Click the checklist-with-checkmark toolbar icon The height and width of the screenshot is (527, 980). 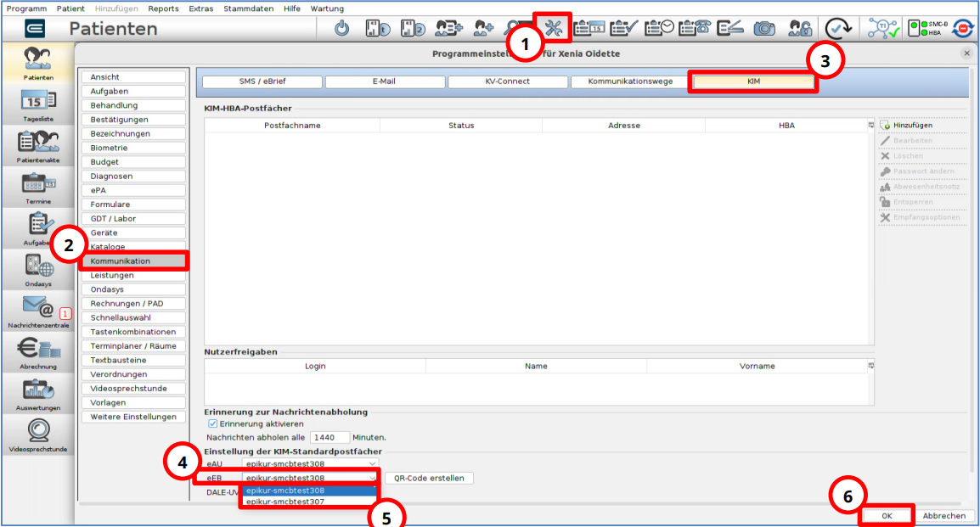click(623, 28)
